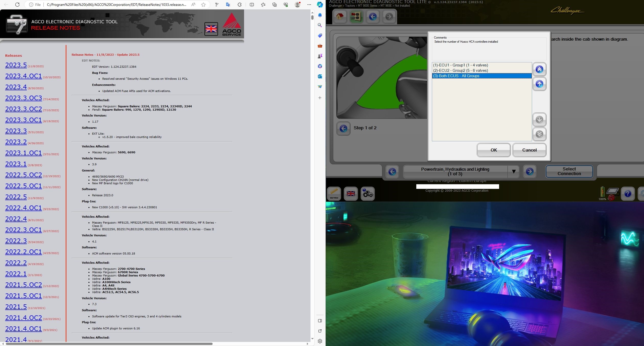Click the cab diagram image
Viewport: 644px width, 346px height.
[382, 77]
